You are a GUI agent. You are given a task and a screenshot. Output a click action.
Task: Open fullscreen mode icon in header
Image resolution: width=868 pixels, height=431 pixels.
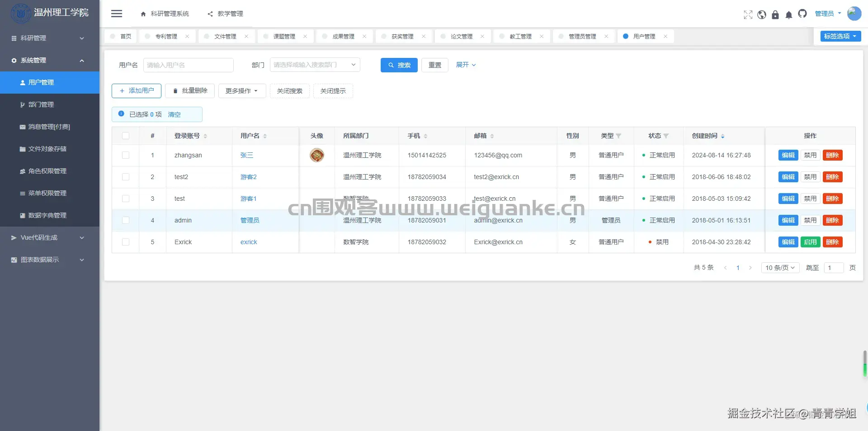coord(748,14)
